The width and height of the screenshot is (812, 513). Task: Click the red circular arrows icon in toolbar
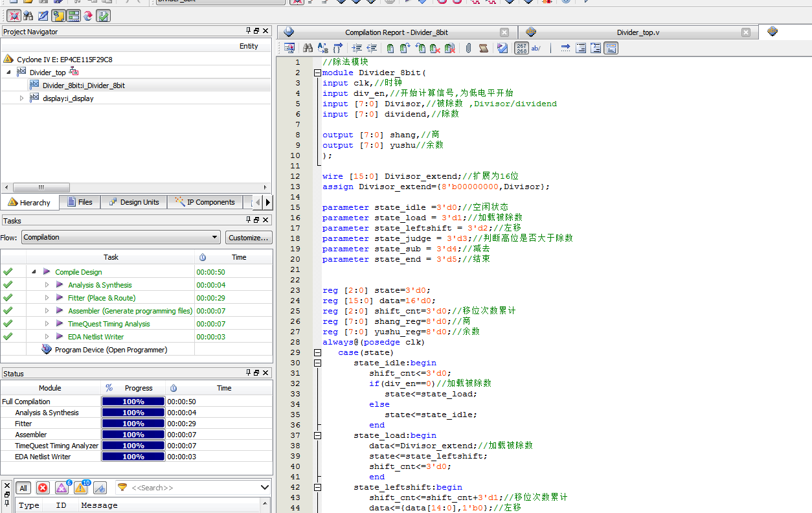(87, 16)
